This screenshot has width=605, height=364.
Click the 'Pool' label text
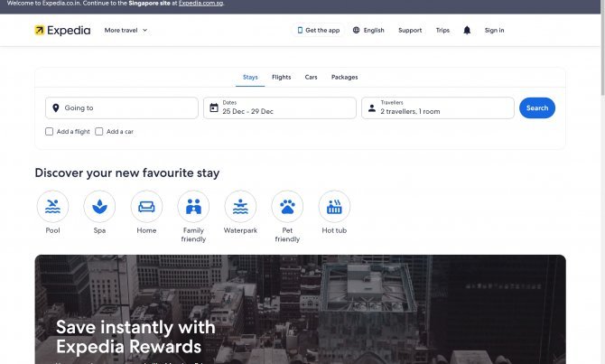point(53,230)
